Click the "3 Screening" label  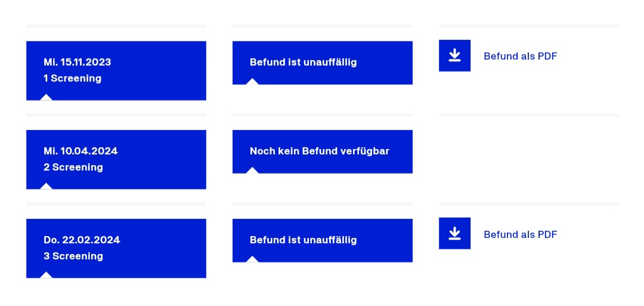[73, 256]
